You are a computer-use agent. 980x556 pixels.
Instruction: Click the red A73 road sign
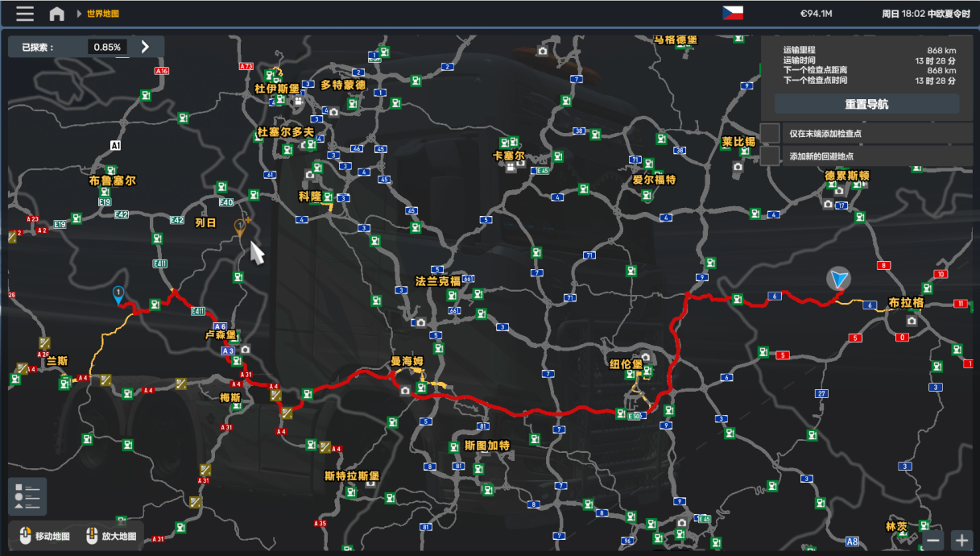246,66
